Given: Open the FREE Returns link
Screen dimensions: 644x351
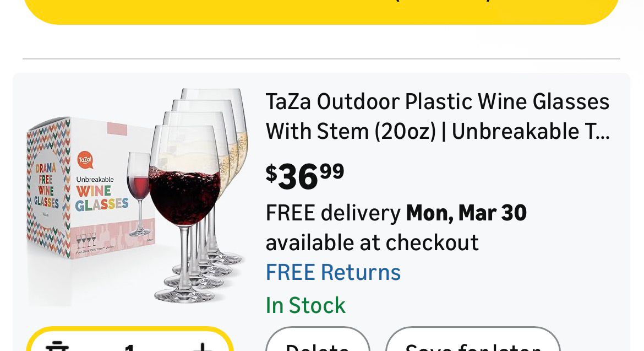Looking at the screenshot, I should pyautogui.click(x=333, y=272).
